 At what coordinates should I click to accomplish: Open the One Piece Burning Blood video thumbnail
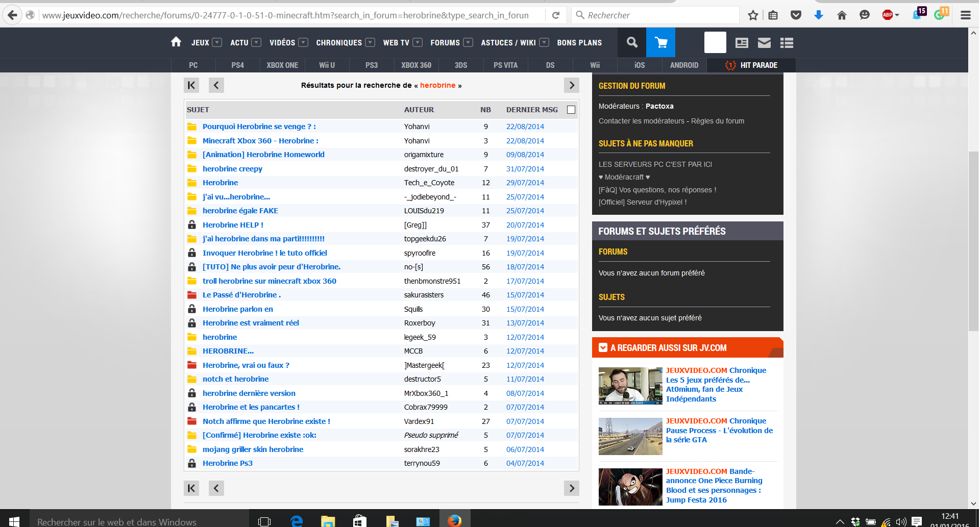point(630,487)
